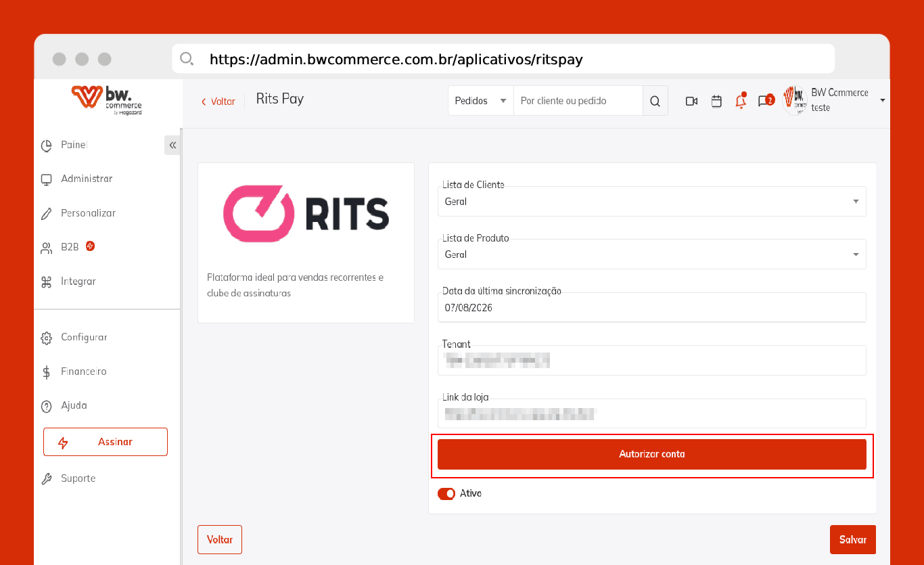Click the Ajuda question mark icon
This screenshot has height=565, width=924.
click(x=47, y=406)
